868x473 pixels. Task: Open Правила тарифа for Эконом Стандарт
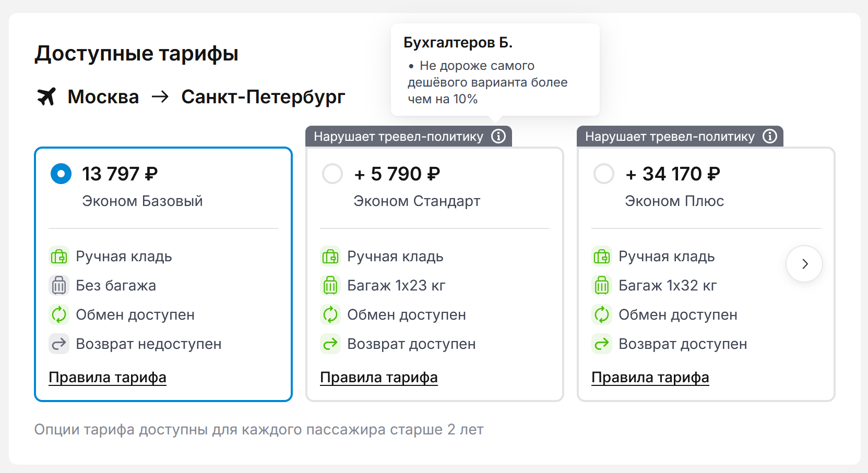379,377
